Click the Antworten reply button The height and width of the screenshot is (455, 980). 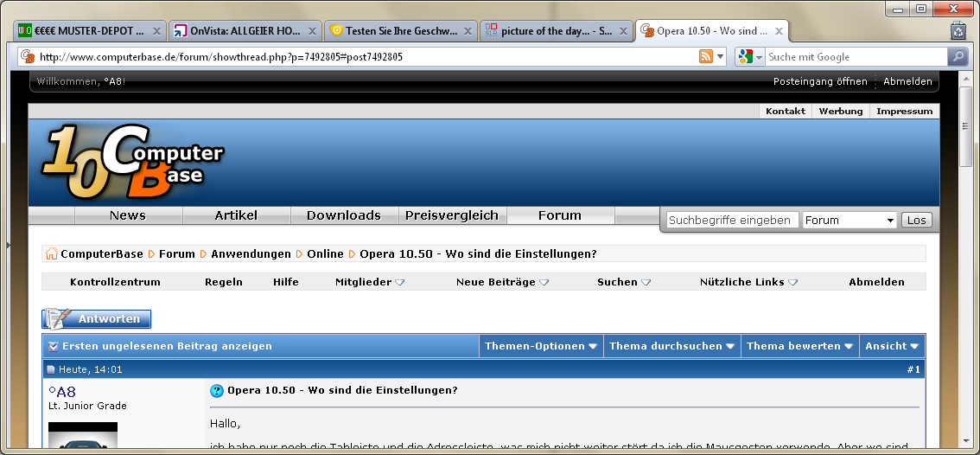(x=96, y=318)
